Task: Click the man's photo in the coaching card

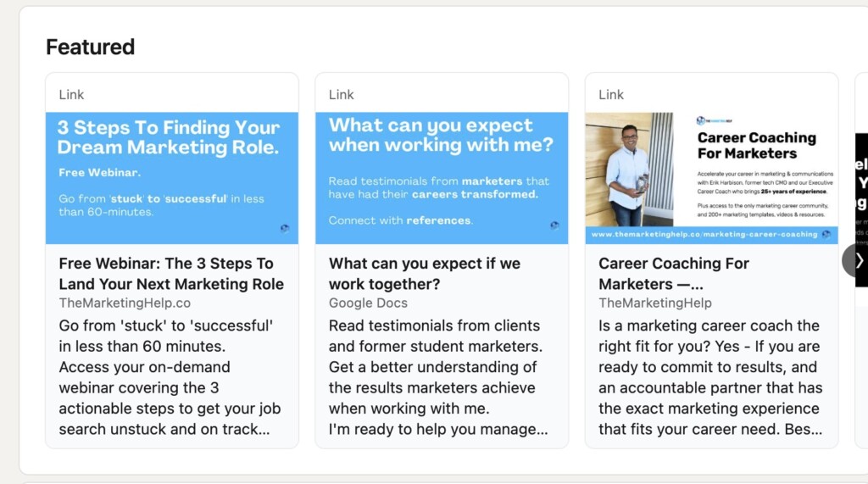Action: click(x=630, y=170)
